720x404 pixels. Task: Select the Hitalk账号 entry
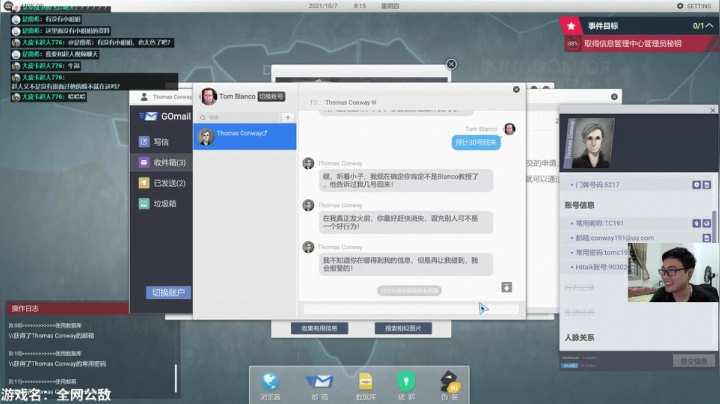point(599,267)
